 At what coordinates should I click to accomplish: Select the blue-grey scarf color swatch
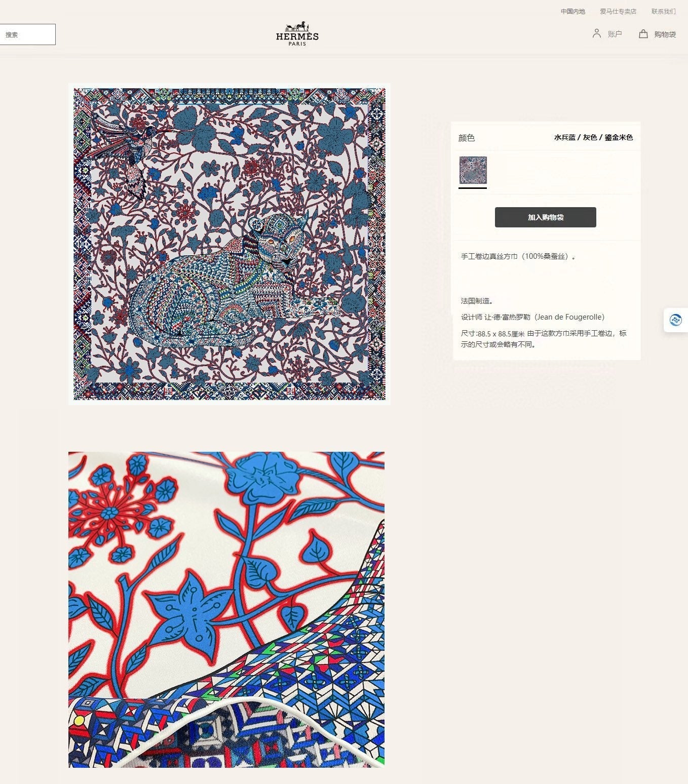click(x=473, y=170)
